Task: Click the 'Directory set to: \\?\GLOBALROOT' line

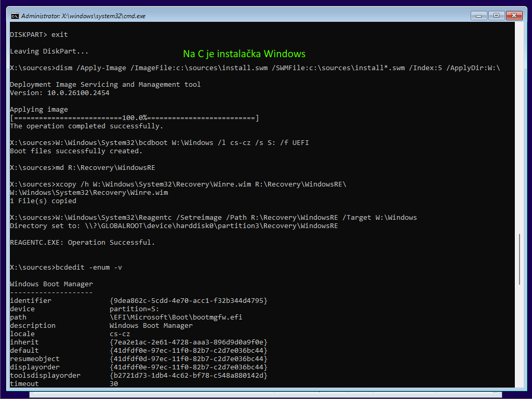Action: [174, 226]
